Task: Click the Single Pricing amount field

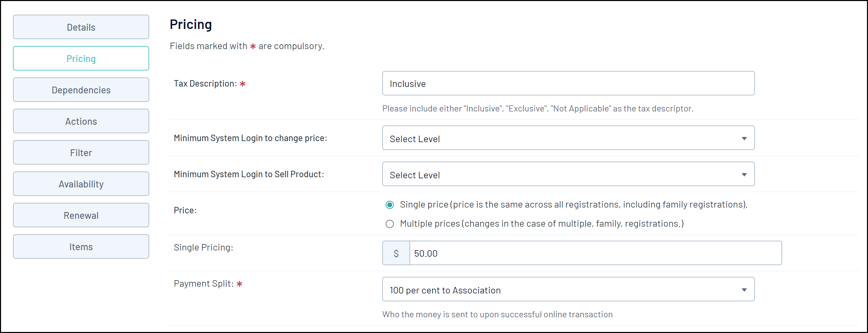Action: point(595,253)
